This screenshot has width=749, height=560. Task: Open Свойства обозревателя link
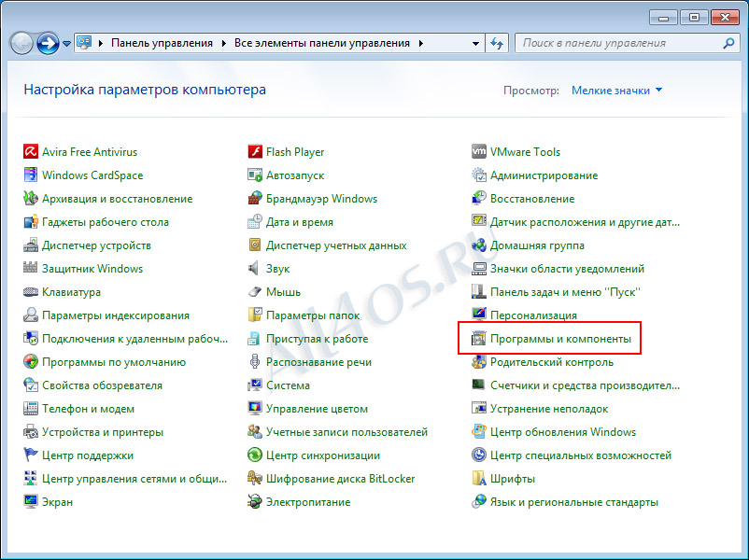tap(102, 385)
